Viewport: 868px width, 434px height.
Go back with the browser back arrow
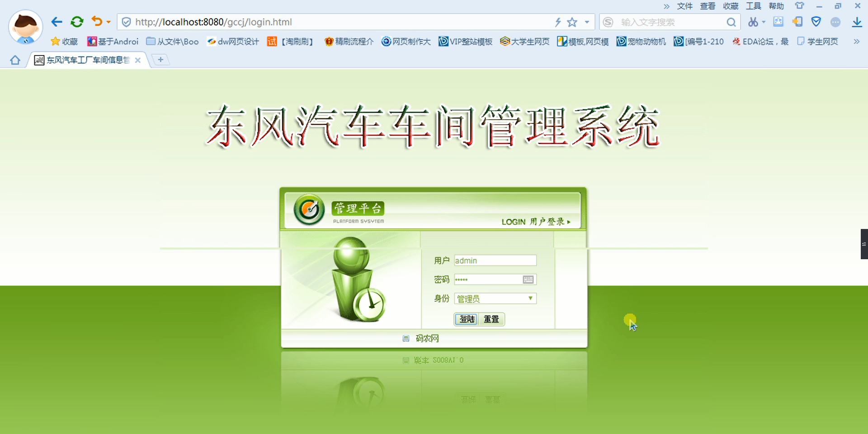pyautogui.click(x=57, y=22)
